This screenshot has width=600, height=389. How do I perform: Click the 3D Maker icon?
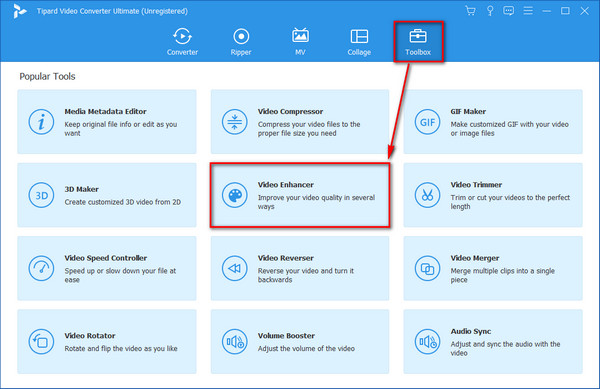pyautogui.click(x=41, y=195)
